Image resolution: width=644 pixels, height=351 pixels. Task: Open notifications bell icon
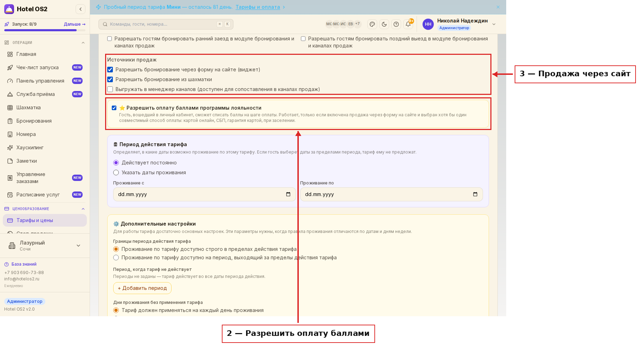pos(408,24)
